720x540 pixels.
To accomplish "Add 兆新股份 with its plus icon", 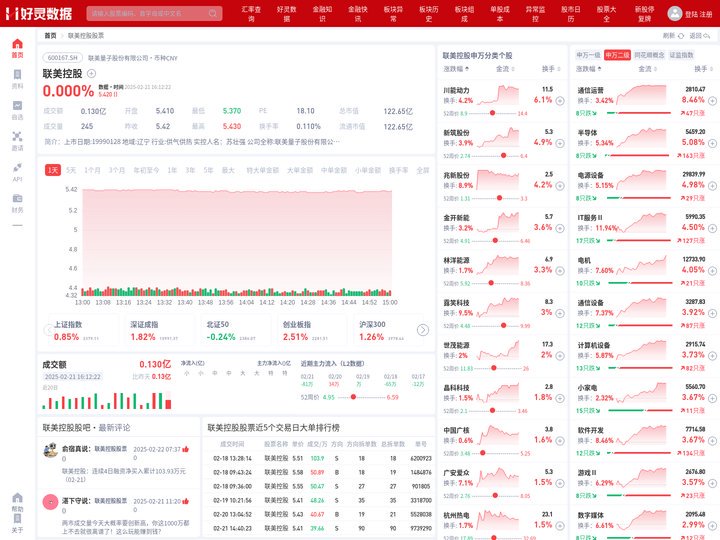I will (560, 186).
